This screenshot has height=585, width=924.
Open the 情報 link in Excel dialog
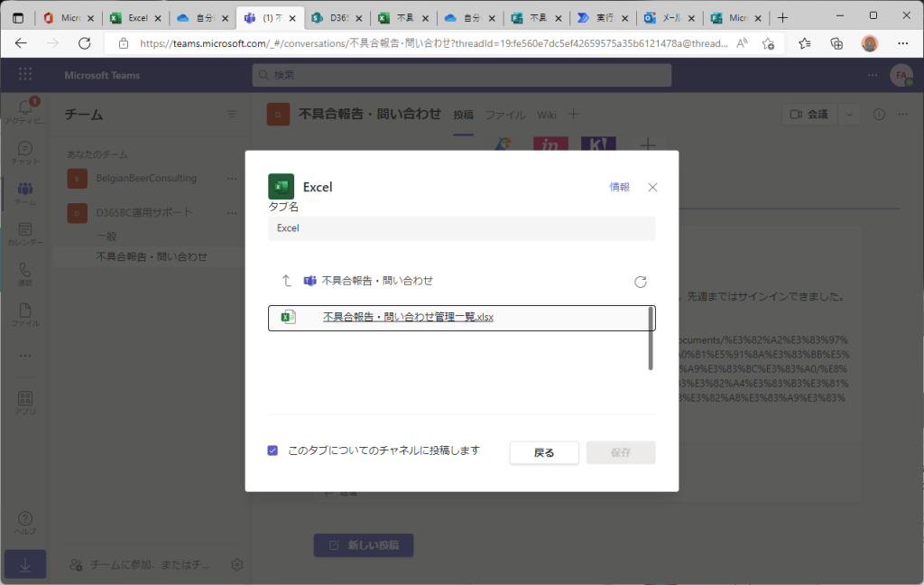coord(619,187)
